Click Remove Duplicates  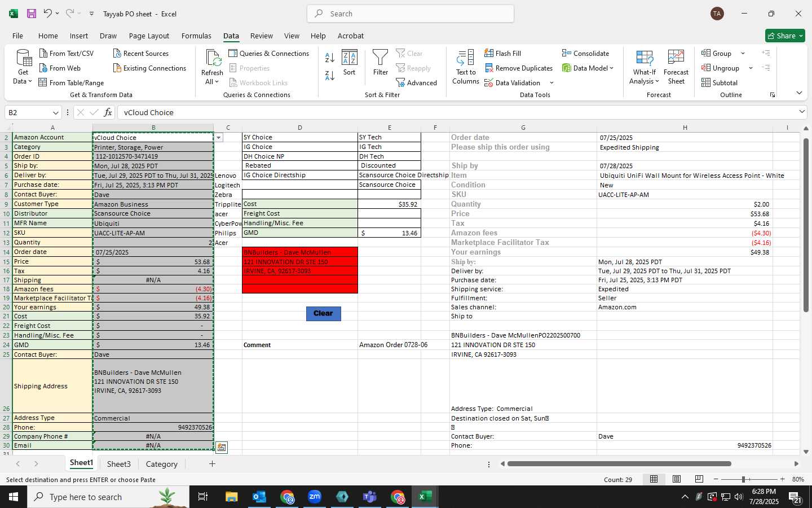pyautogui.click(x=518, y=68)
